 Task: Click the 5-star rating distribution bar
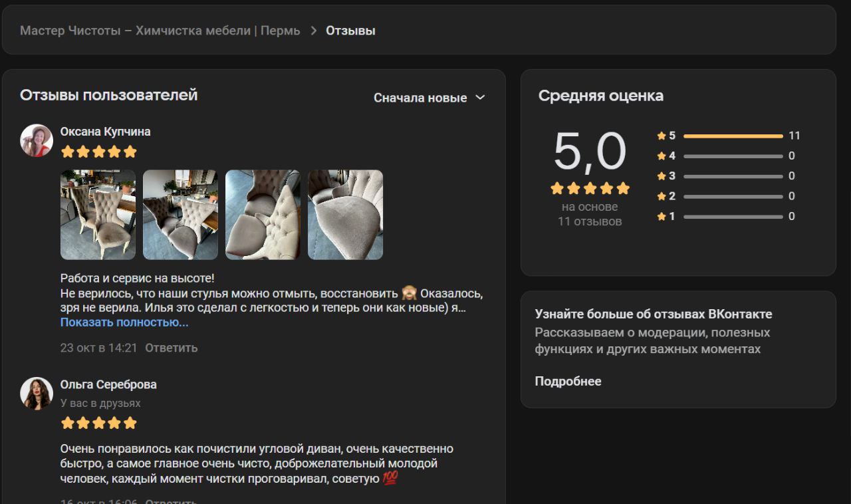coord(733,136)
